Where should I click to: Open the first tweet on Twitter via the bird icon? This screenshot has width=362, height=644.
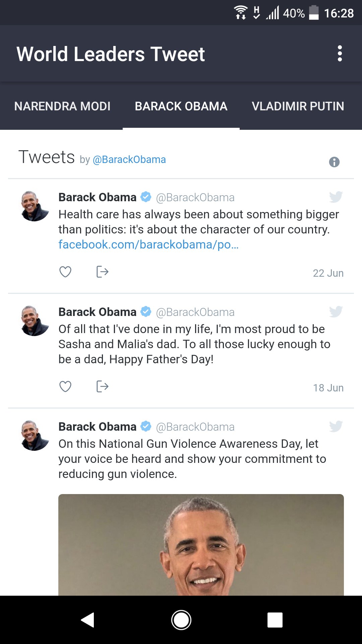[x=337, y=198]
